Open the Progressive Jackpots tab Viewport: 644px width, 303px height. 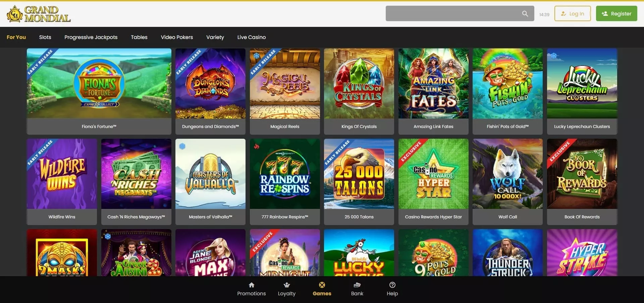point(91,37)
